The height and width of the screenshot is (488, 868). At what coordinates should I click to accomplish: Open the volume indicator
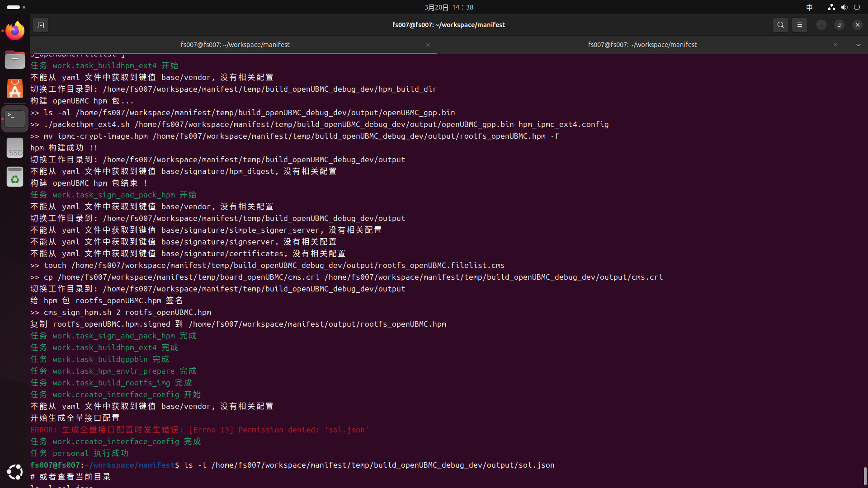click(x=844, y=7)
